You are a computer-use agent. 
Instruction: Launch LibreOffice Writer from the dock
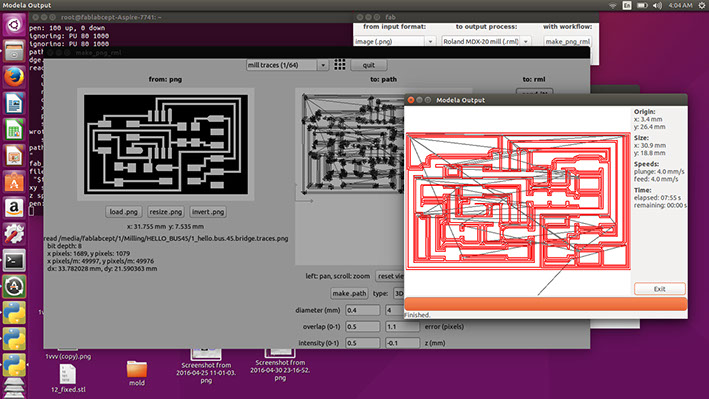pyautogui.click(x=14, y=103)
